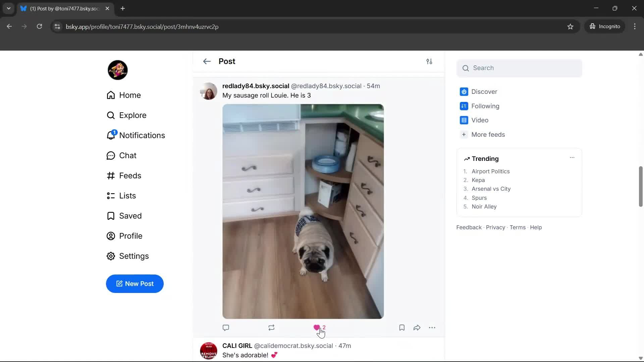Select the Video feed
Viewport: 644px width, 362px height.
pyautogui.click(x=480, y=120)
